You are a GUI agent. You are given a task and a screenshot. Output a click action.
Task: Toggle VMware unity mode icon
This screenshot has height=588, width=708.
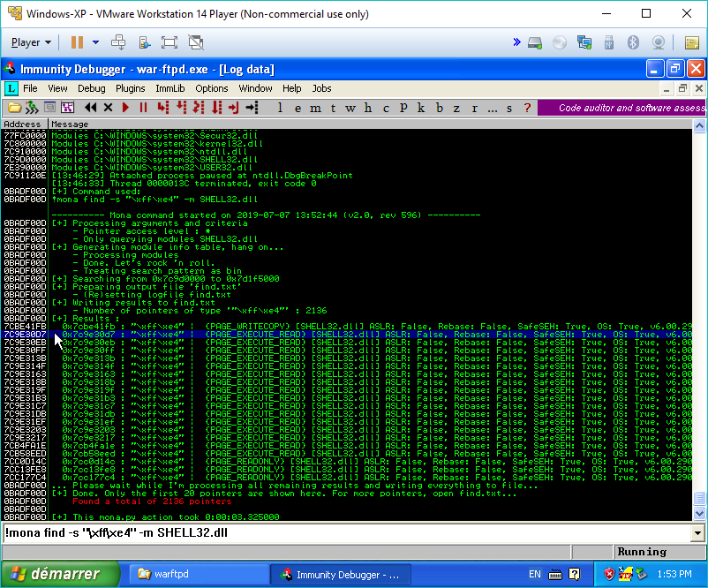coord(195,42)
